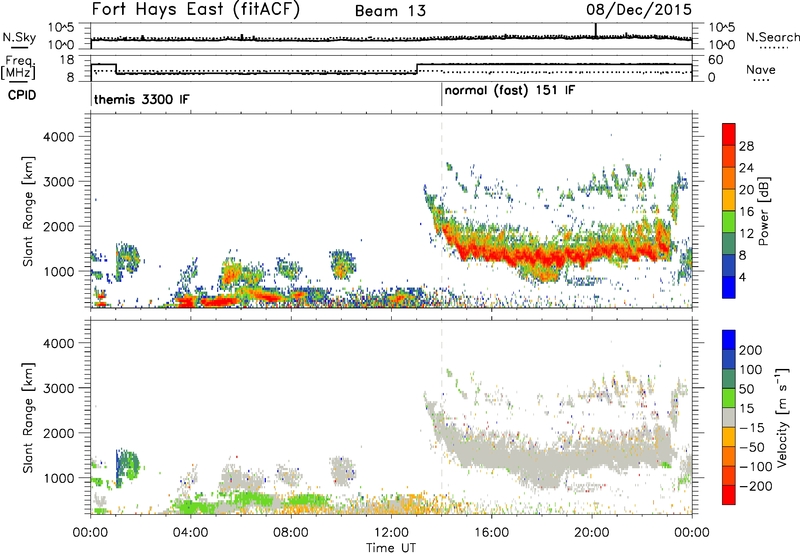800x554 pixels.
Task: Click the 'Fort Hays East (fitACF)' title
Action: click(x=196, y=10)
